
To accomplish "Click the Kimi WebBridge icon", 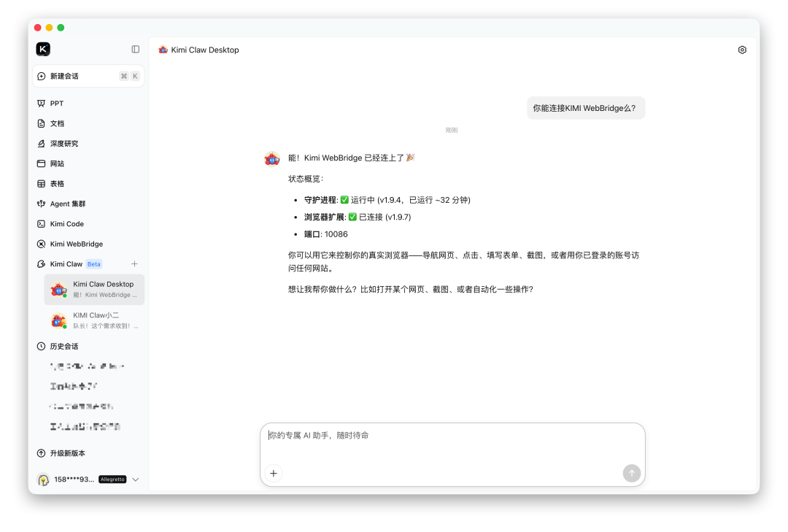I will [x=41, y=244].
